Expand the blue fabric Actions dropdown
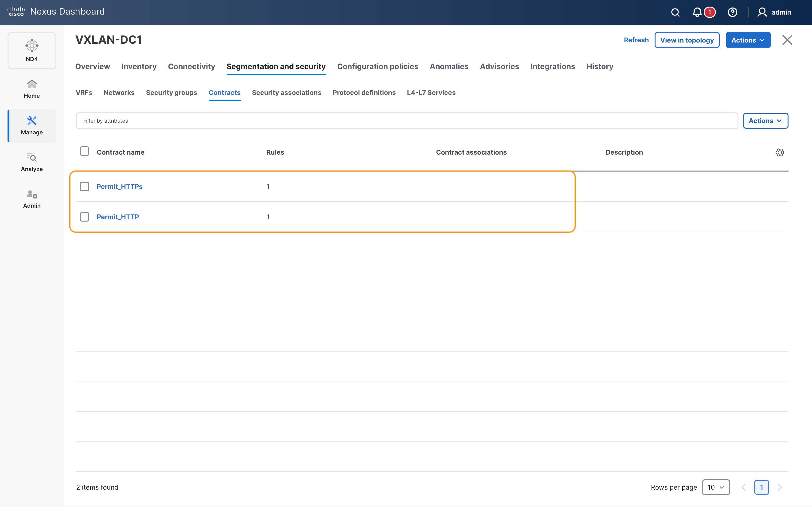 (748, 40)
